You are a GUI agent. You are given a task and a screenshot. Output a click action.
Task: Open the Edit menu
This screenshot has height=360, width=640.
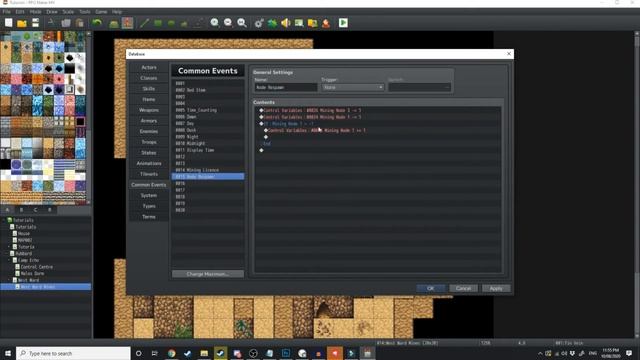point(20,12)
